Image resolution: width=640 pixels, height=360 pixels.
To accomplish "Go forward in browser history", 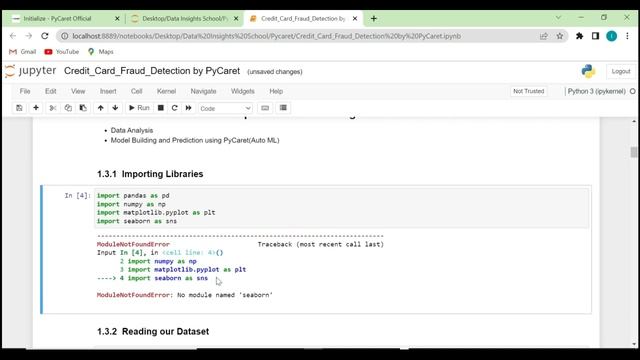I will 29,36.
